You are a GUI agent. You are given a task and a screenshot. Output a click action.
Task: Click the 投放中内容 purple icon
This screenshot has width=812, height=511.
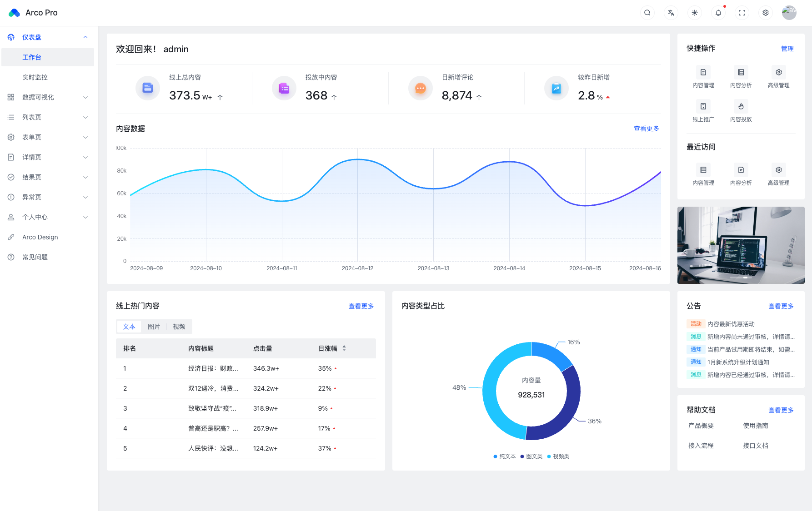tap(284, 88)
